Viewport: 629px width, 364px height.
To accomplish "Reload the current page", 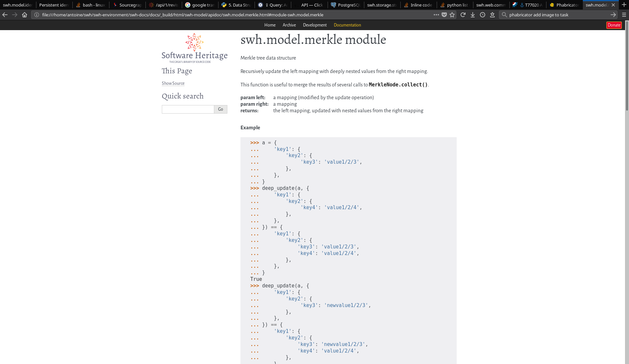I will (x=463, y=15).
